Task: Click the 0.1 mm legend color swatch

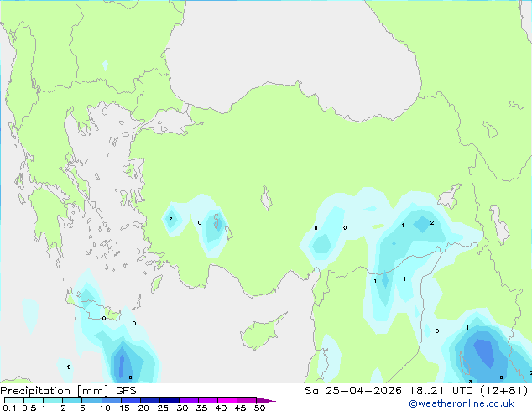Action: click(x=14, y=400)
